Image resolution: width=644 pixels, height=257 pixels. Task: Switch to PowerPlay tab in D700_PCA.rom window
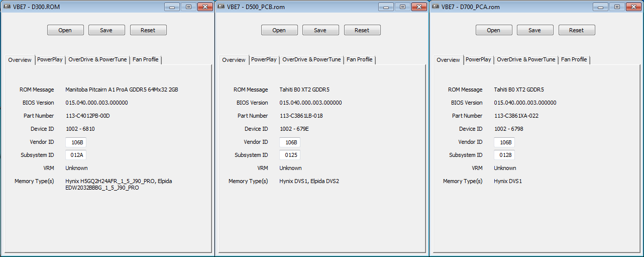tap(479, 59)
